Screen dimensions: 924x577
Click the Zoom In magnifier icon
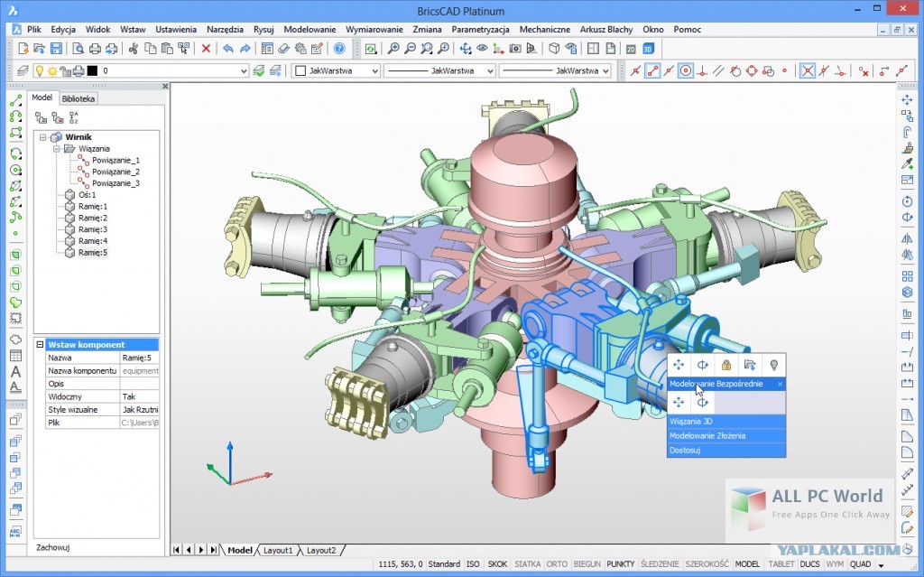(x=393, y=49)
